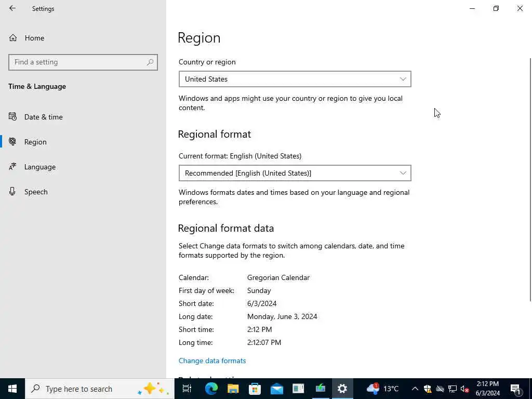The image size is (532, 399).
Task: Click the Gregorian Calendar value
Action: [x=278, y=277]
